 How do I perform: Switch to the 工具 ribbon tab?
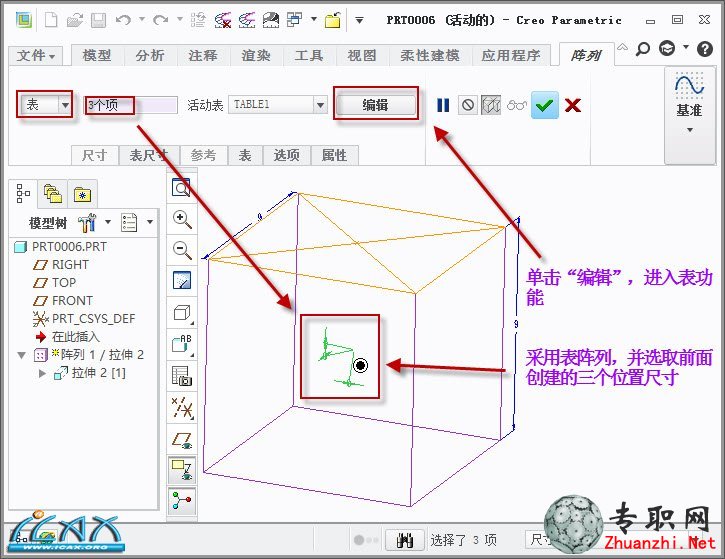pyautogui.click(x=309, y=56)
